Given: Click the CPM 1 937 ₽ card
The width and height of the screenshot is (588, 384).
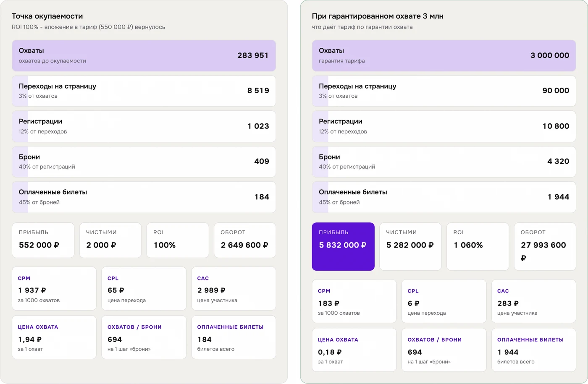Looking at the screenshot, I should (54, 289).
